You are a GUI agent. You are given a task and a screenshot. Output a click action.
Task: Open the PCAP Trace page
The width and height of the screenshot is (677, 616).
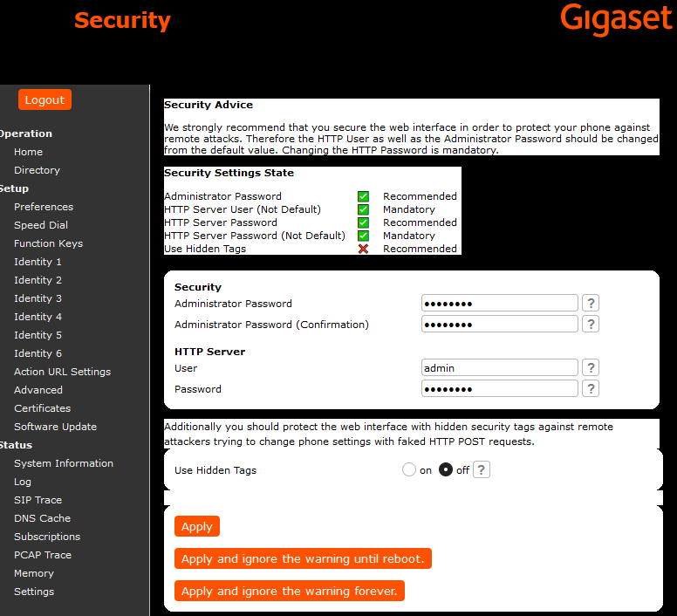pos(42,555)
